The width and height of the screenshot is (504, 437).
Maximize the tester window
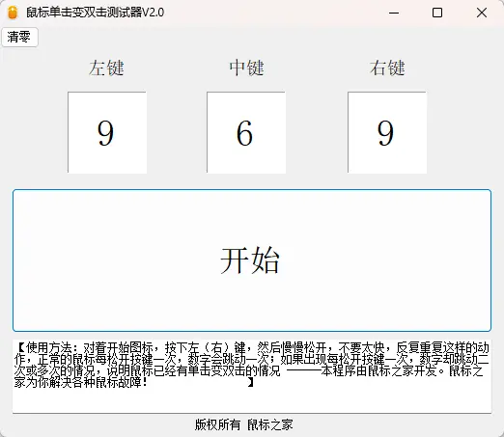(x=437, y=13)
